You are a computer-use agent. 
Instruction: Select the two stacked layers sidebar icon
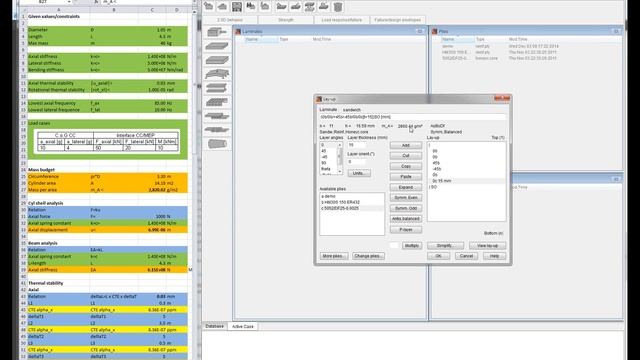coord(217,88)
